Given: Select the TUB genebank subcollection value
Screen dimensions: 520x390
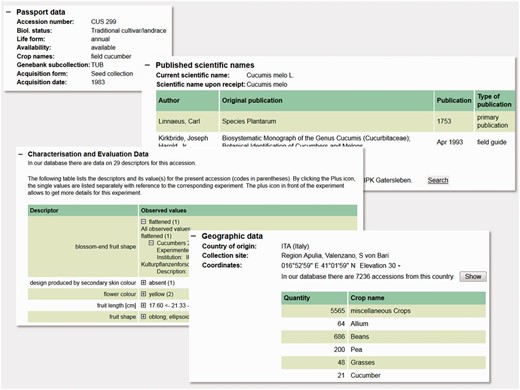Looking at the screenshot, I should [x=97, y=65].
